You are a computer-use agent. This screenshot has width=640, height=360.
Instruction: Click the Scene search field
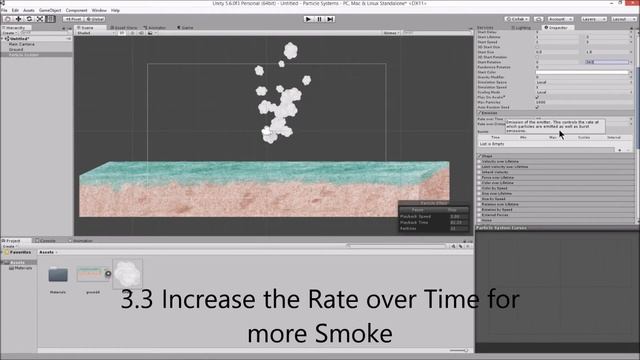(437, 33)
